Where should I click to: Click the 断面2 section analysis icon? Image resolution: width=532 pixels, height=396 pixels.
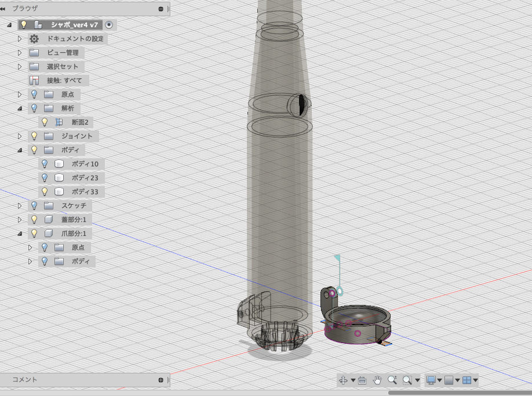click(59, 122)
